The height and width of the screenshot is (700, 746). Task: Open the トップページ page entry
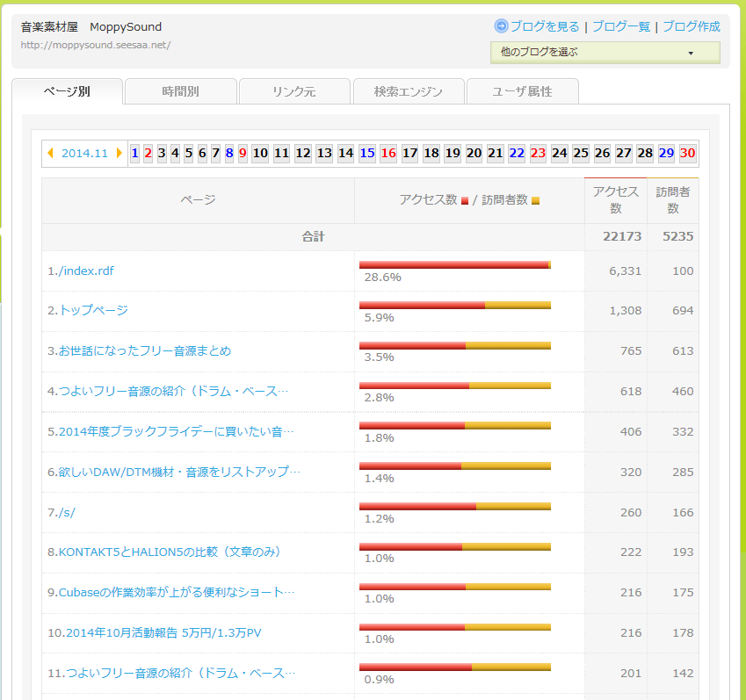click(88, 311)
